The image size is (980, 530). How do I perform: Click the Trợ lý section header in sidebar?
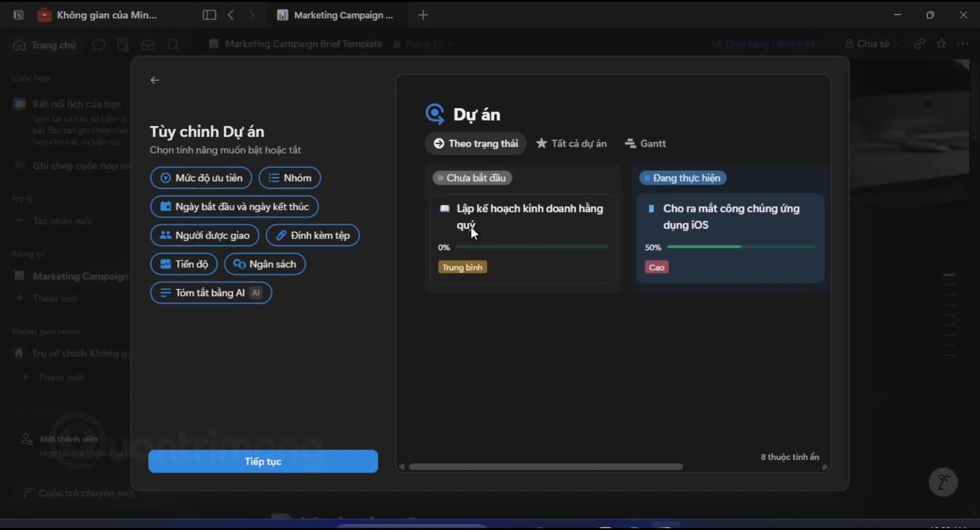pyautogui.click(x=22, y=198)
